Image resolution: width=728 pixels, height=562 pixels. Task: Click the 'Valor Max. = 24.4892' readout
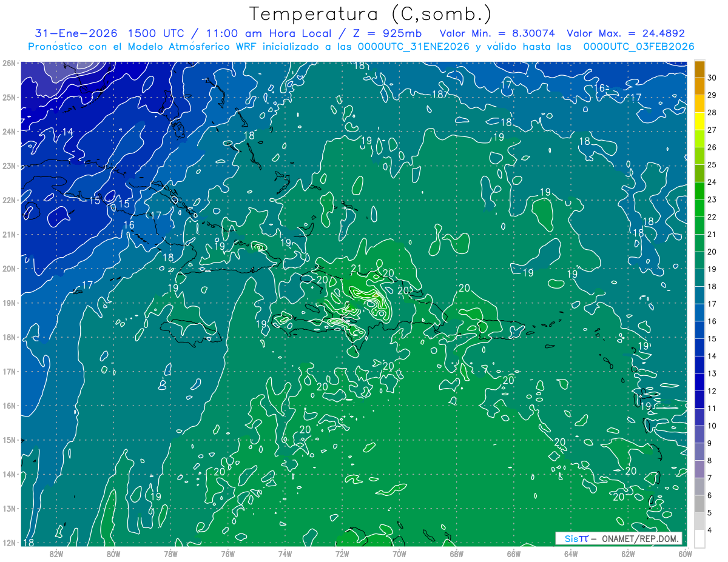tap(625, 33)
